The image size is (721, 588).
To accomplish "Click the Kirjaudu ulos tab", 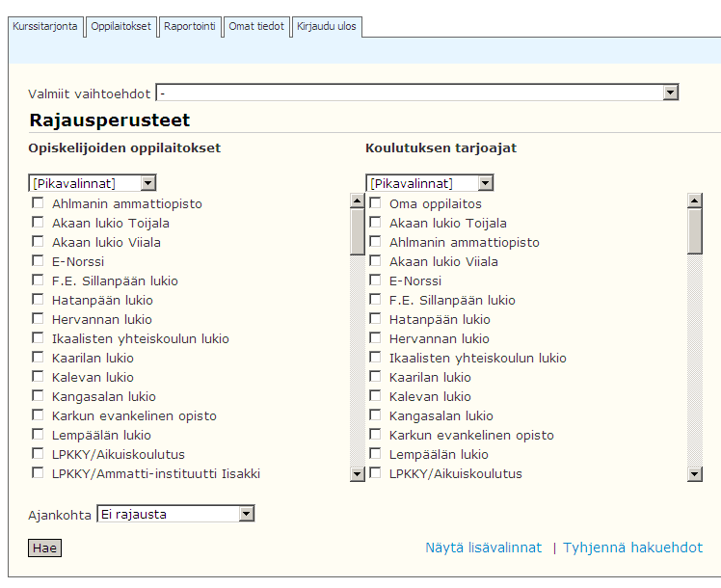I will point(327,26).
